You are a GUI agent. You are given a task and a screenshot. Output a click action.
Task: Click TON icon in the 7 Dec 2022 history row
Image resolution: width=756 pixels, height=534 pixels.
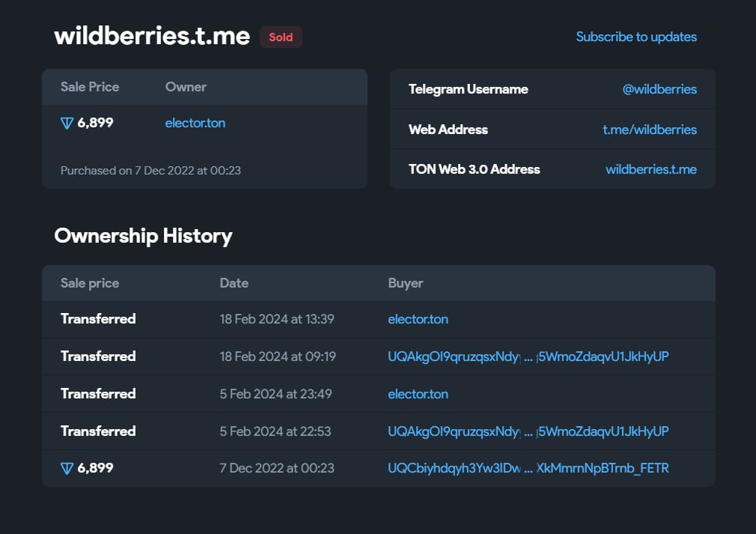click(x=67, y=468)
